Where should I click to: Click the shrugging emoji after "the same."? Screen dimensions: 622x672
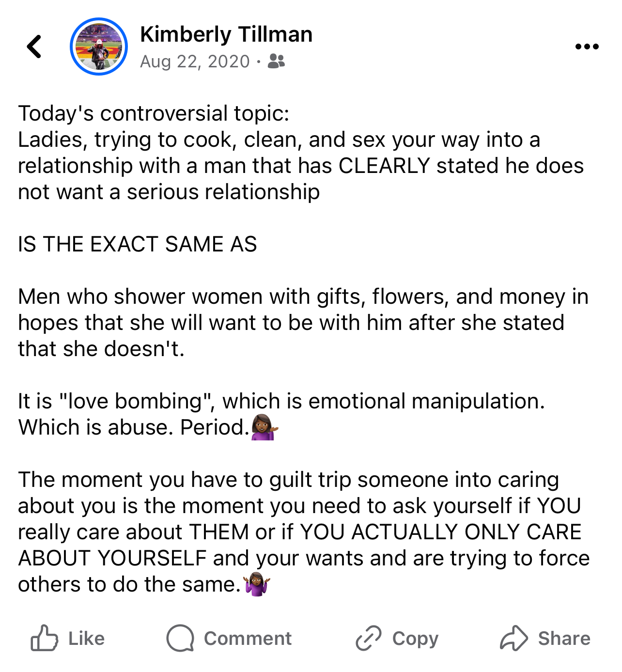pos(257,584)
